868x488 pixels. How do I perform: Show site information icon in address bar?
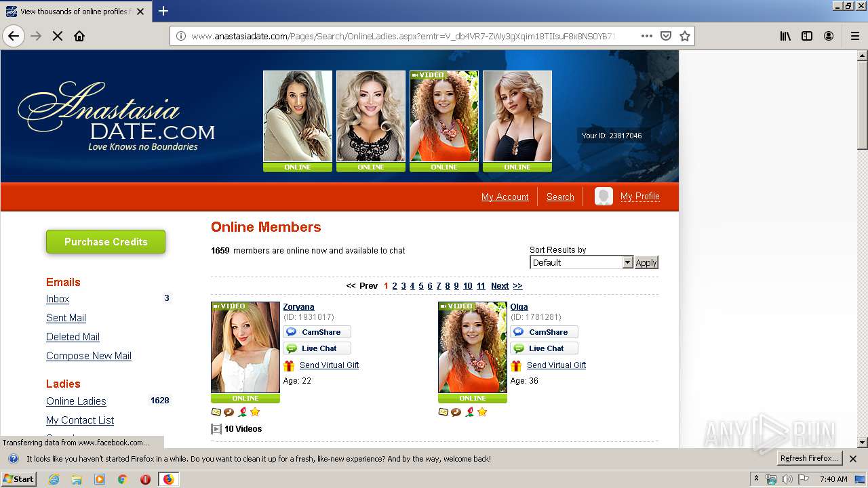pos(181,36)
